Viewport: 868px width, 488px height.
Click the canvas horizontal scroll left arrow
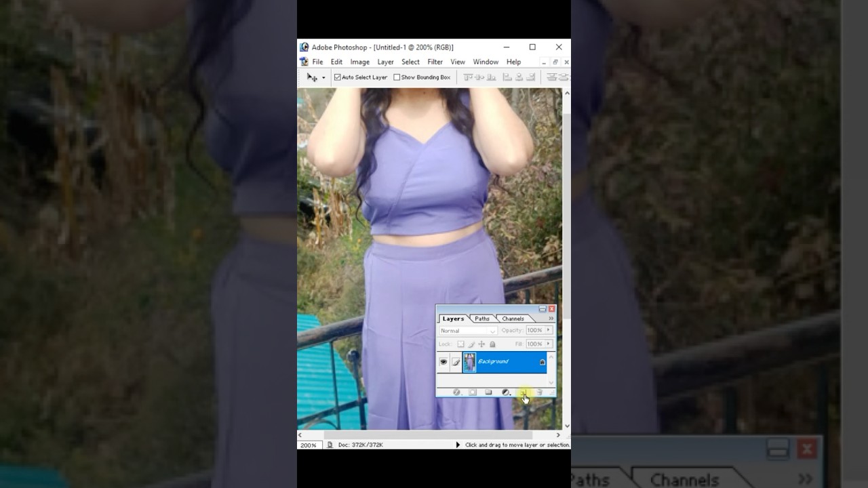(300, 435)
